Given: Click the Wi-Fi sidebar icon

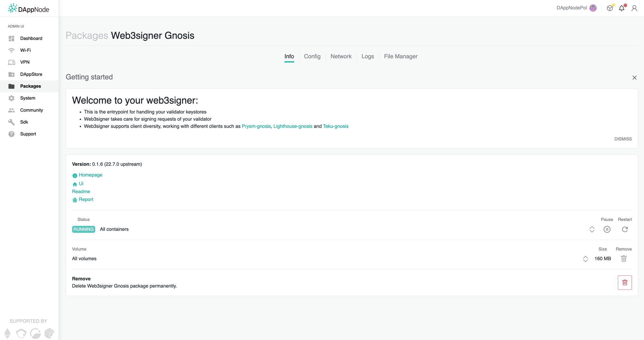Looking at the screenshot, I should tap(11, 50).
